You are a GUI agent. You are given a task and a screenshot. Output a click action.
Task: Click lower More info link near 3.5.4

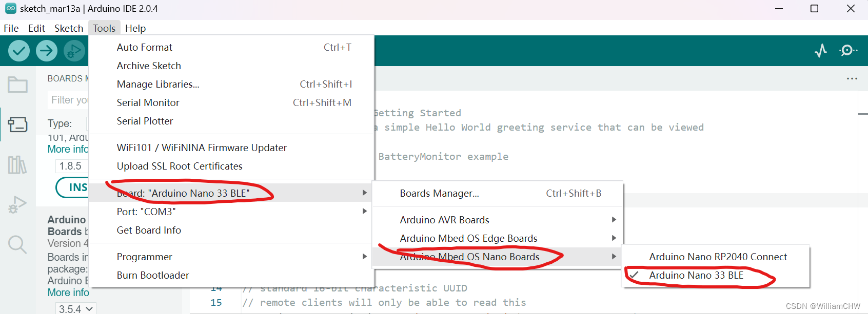(x=68, y=292)
